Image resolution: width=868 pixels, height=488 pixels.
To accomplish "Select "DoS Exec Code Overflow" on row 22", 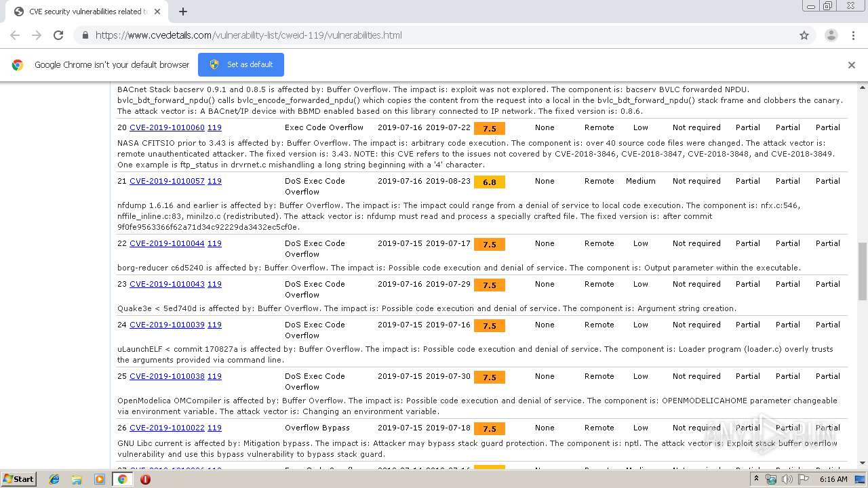I will click(315, 249).
